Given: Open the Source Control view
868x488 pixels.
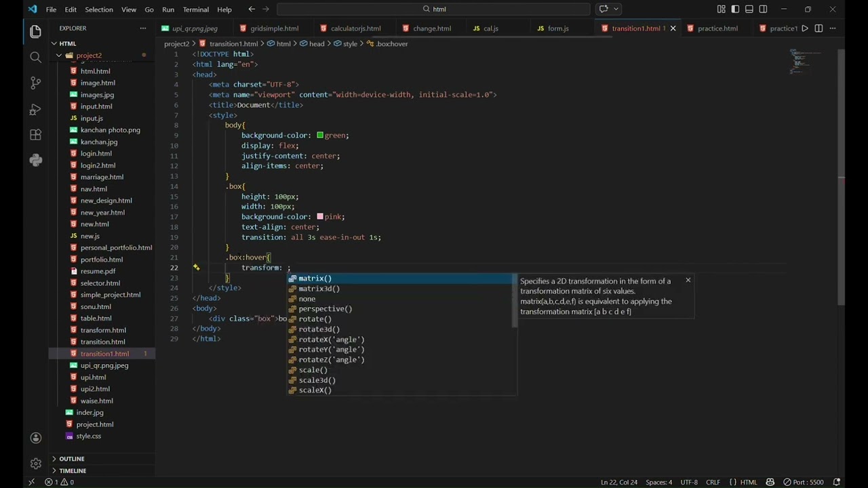Looking at the screenshot, I should pos(35,83).
